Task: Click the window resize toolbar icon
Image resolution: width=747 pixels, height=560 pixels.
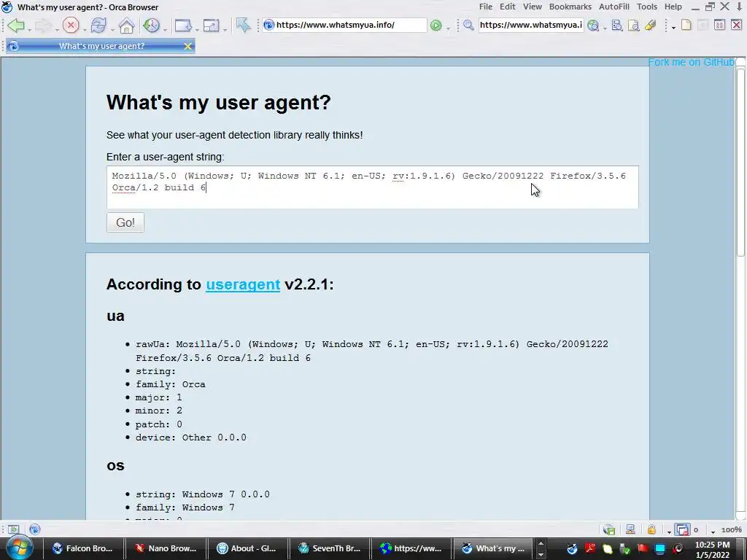Action: point(211,26)
